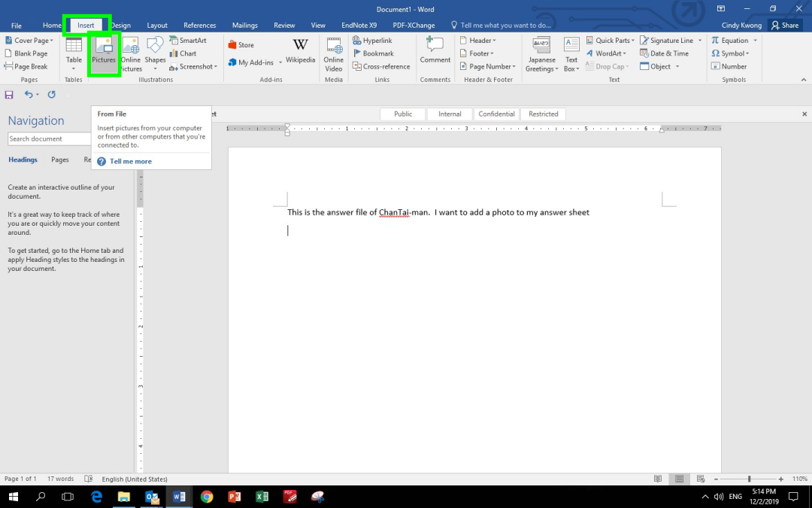This screenshot has width=812, height=508.
Task: Collapse the ribbon
Action: click(x=804, y=80)
